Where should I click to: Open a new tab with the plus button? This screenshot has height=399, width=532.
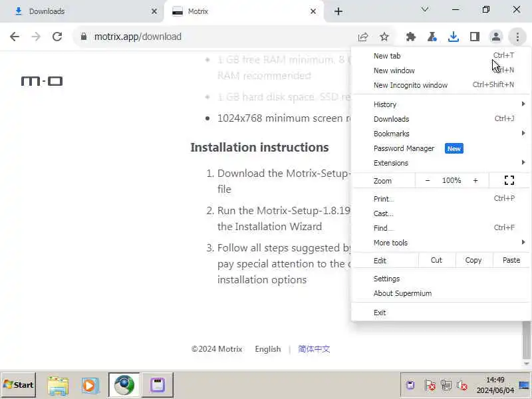point(338,11)
